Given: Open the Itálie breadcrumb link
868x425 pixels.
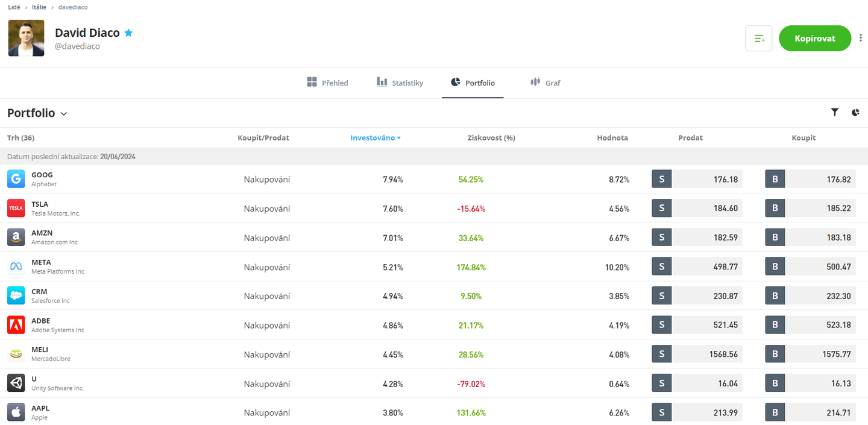Looking at the screenshot, I should pyautogui.click(x=39, y=7).
